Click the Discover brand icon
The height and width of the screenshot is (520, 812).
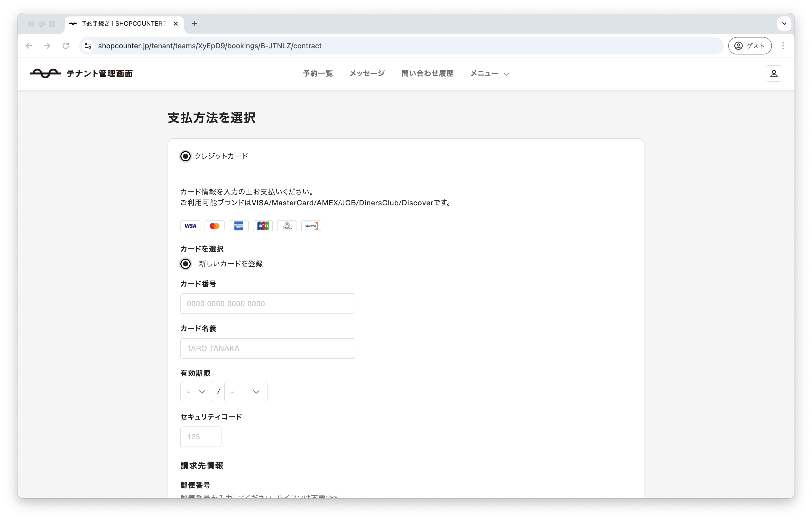[311, 226]
